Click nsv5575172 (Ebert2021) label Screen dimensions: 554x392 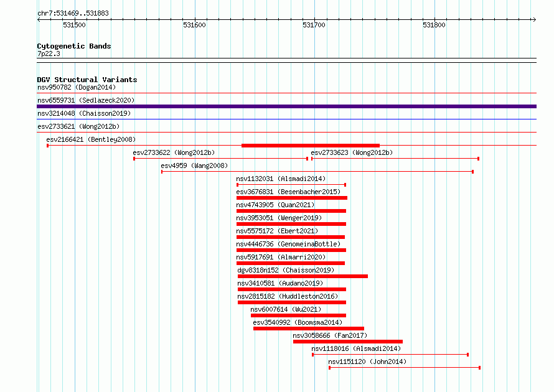point(277,231)
